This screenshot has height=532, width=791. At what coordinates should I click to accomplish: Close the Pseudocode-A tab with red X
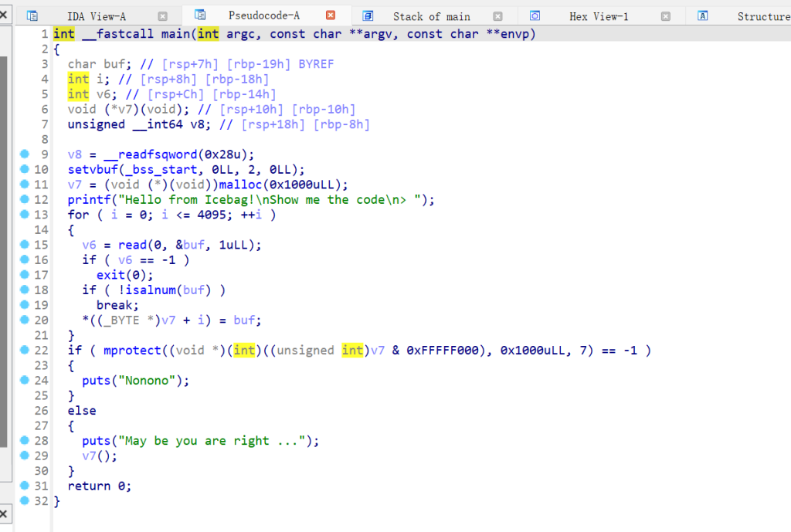331,15
